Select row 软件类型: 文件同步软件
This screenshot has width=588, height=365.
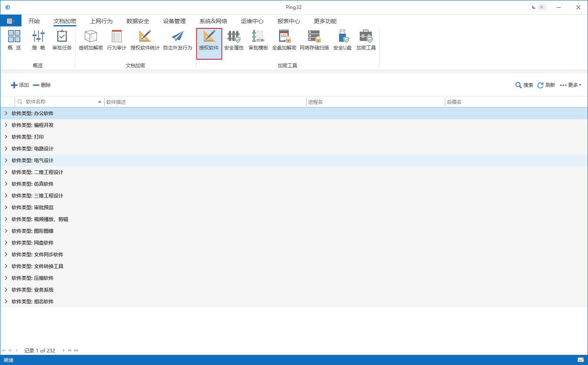coord(294,255)
